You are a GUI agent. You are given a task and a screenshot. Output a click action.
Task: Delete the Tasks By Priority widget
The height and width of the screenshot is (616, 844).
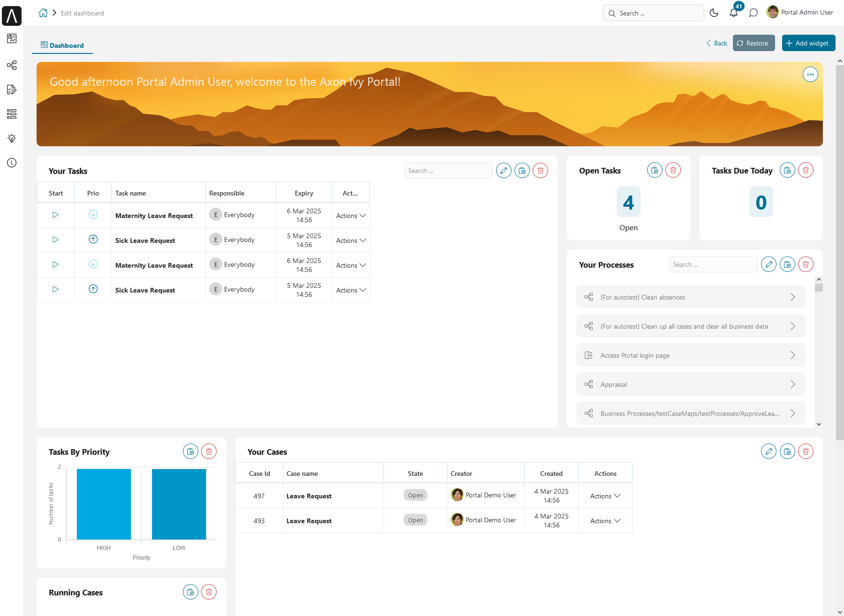[x=209, y=451]
